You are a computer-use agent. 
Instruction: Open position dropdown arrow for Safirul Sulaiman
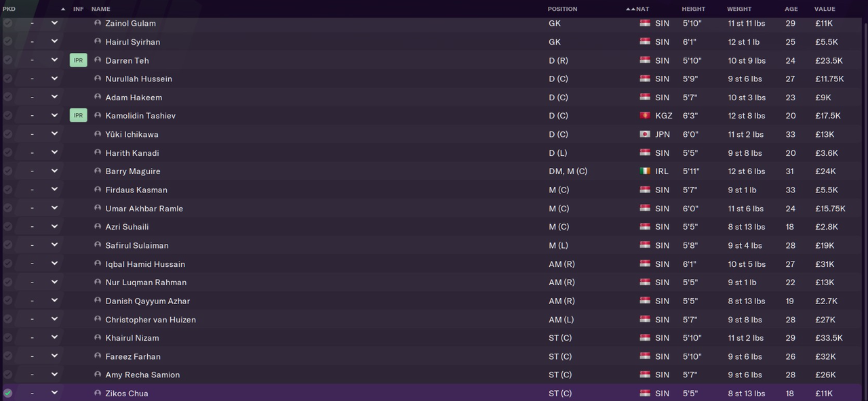pos(54,245)
